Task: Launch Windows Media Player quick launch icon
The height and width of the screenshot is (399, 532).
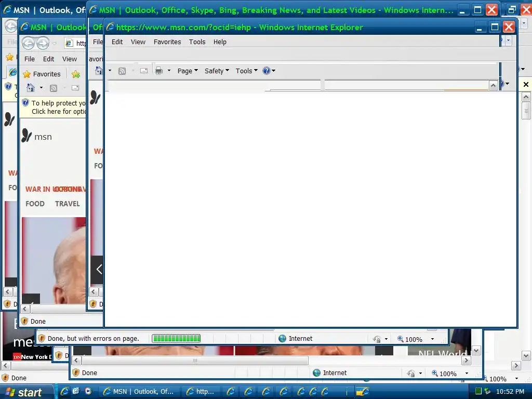Action: click(88, 391)
